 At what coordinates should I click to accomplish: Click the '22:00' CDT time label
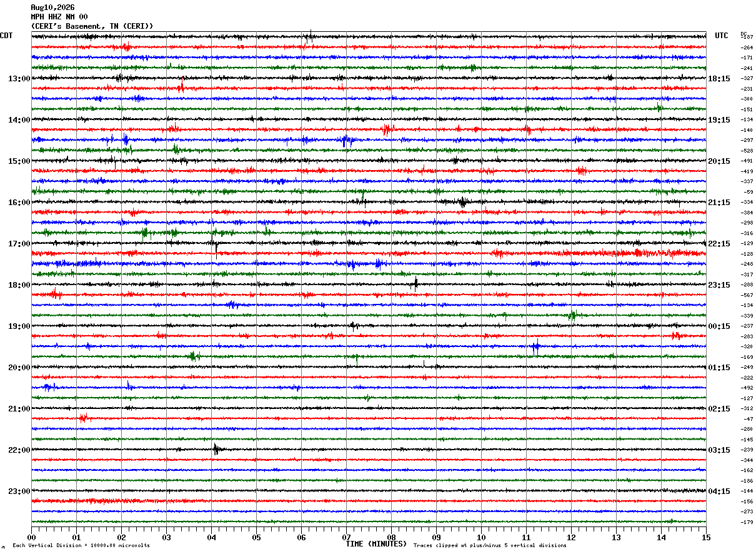click(19, 450)
